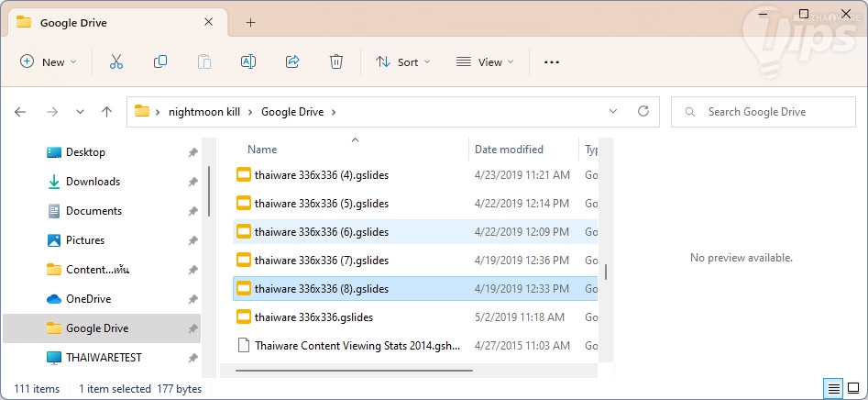The image size is (868, 400).
Task: Click the pin icon beside OneDrive
Action: click(192, 299)
